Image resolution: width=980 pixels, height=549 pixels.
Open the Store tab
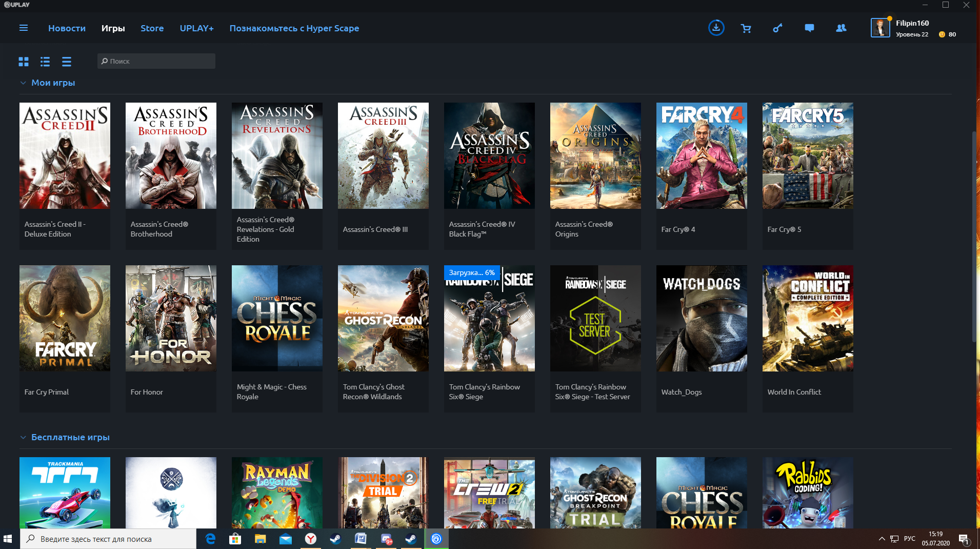click(152, 28)
